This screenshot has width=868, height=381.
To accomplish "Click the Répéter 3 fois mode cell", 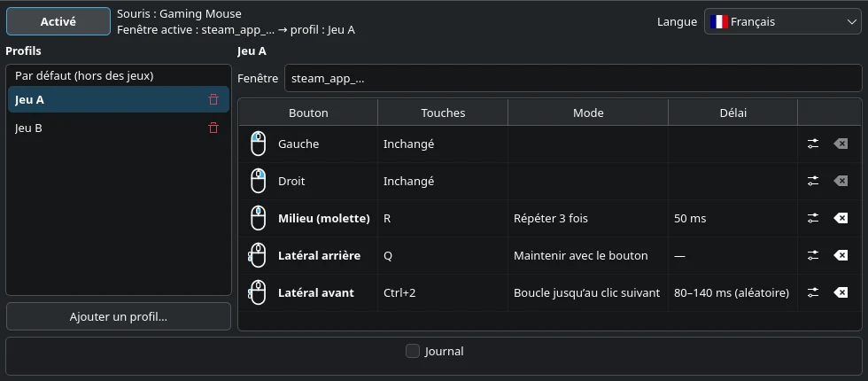I will [588, 218].
